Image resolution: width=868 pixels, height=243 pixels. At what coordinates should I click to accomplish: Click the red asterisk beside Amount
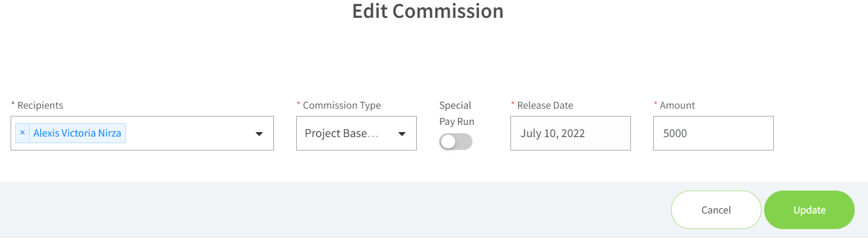coord(655,104)
